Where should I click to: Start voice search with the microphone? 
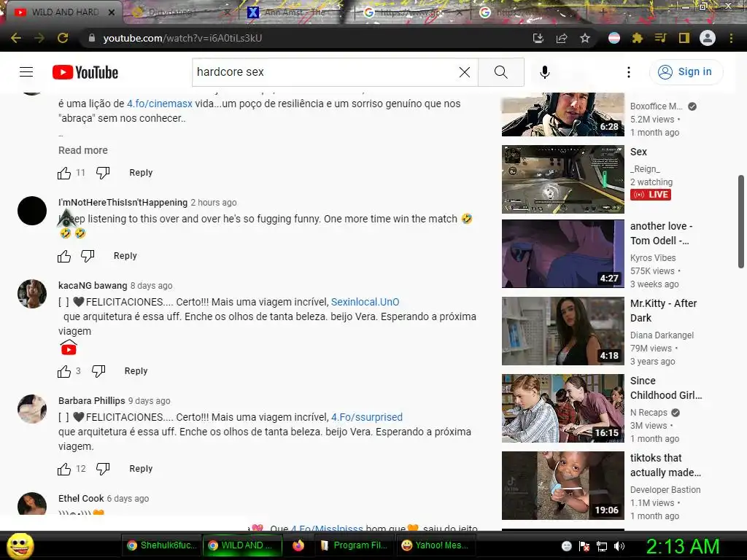click(x=545, y=72)
